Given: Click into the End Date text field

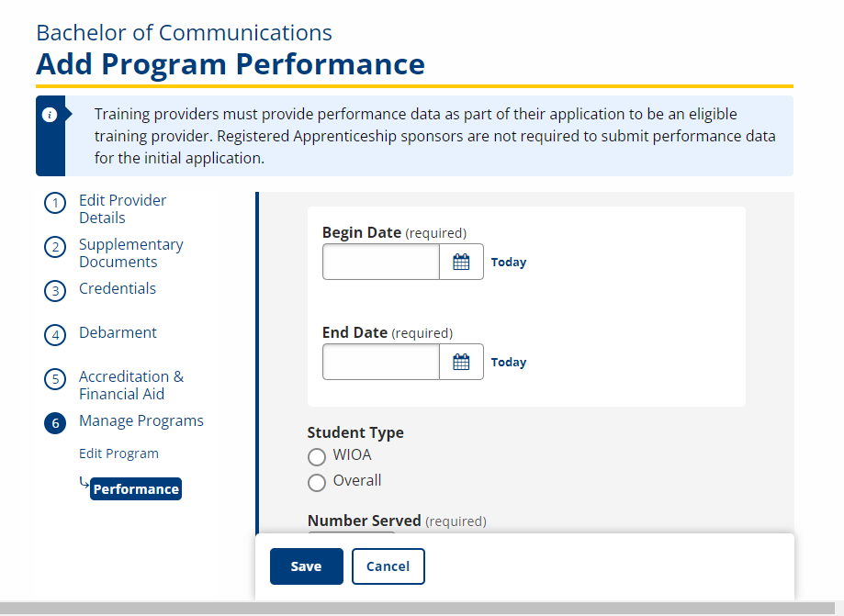Looking at the screenshot, I should pyautogui.click(x=380, y=363).
